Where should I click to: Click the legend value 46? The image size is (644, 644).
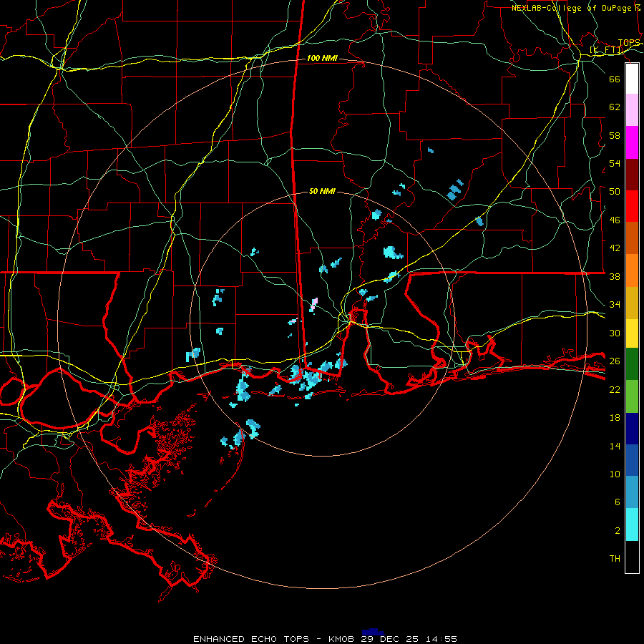pos(615,220)
